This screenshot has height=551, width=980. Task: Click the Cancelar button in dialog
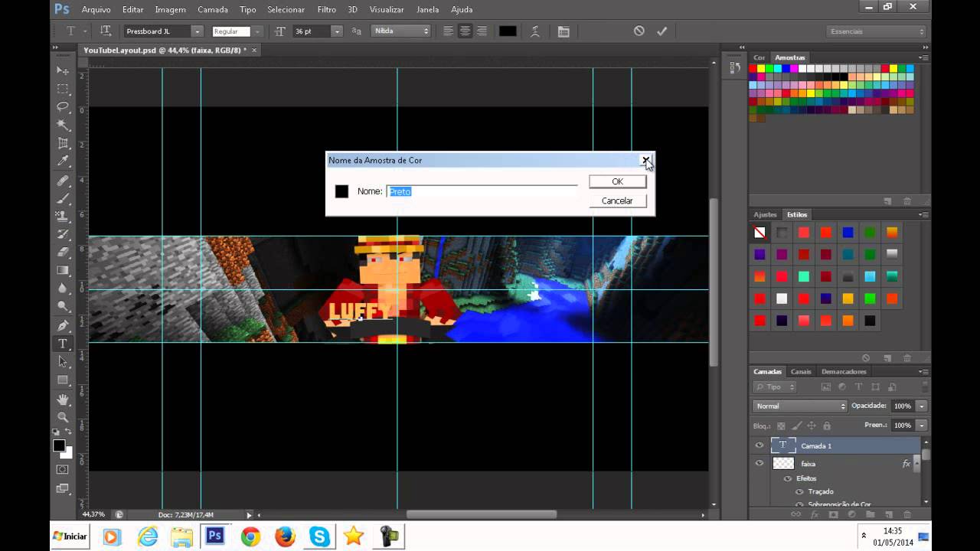(618, 201)
